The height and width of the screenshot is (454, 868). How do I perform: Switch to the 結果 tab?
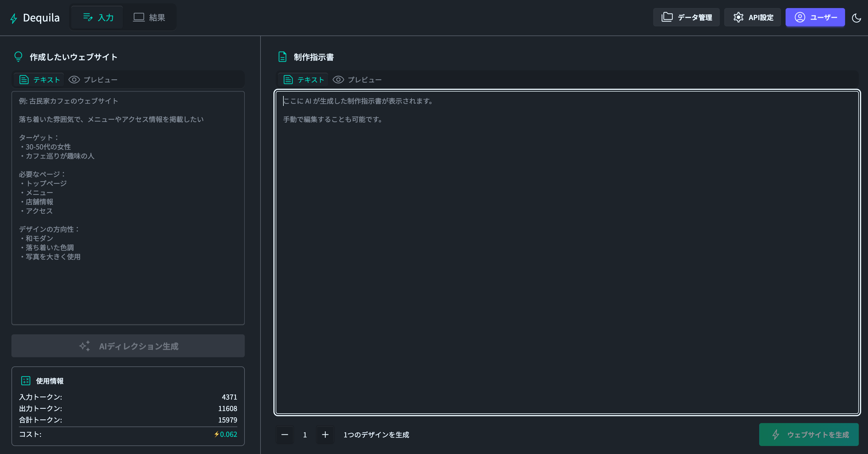coord(149,17)
